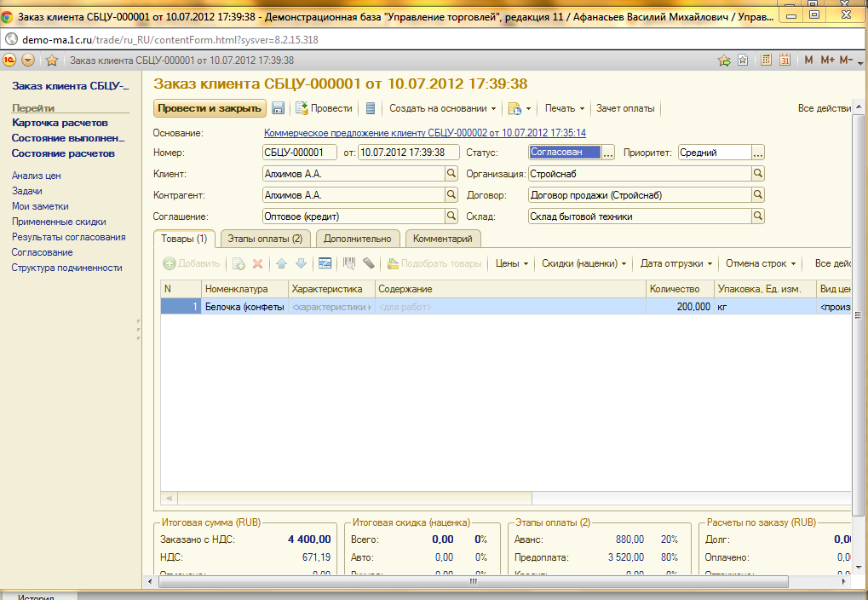Move row down with the down arrow
868x600 pixels.
click(x=302, y=263)
